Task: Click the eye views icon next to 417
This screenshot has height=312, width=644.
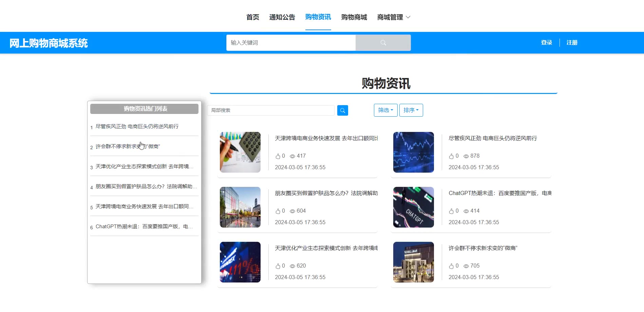Action: pyautogui.click(x=292, y=156)
